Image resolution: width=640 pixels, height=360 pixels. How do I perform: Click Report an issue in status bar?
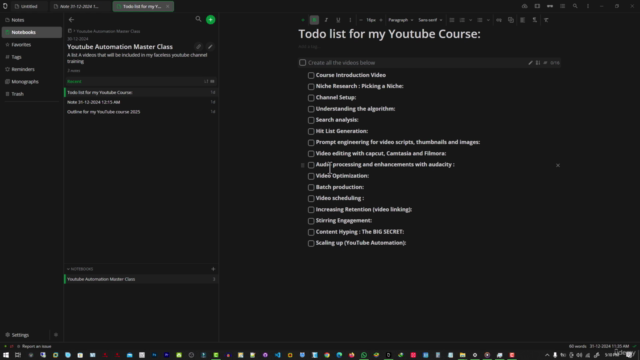click(34, 346)
